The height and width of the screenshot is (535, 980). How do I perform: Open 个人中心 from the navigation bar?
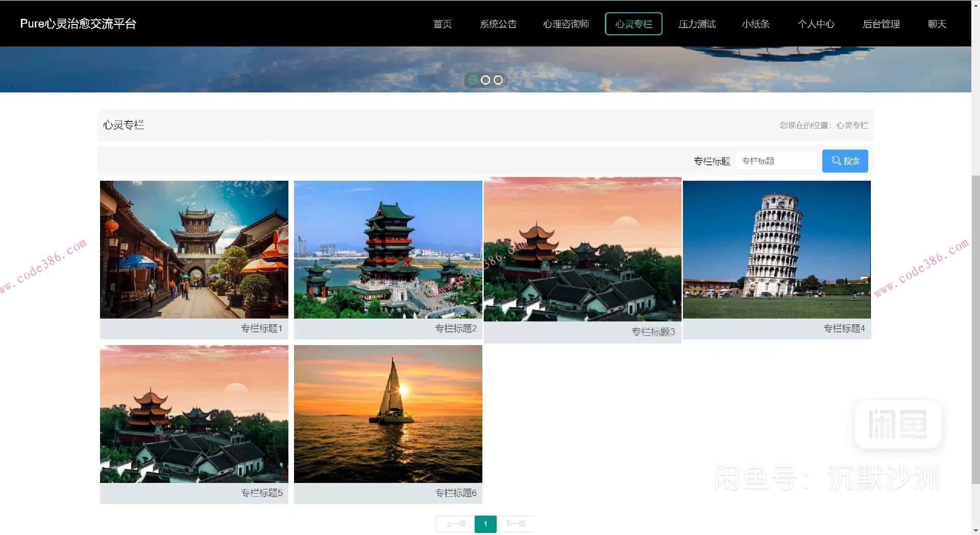(816, 24)
